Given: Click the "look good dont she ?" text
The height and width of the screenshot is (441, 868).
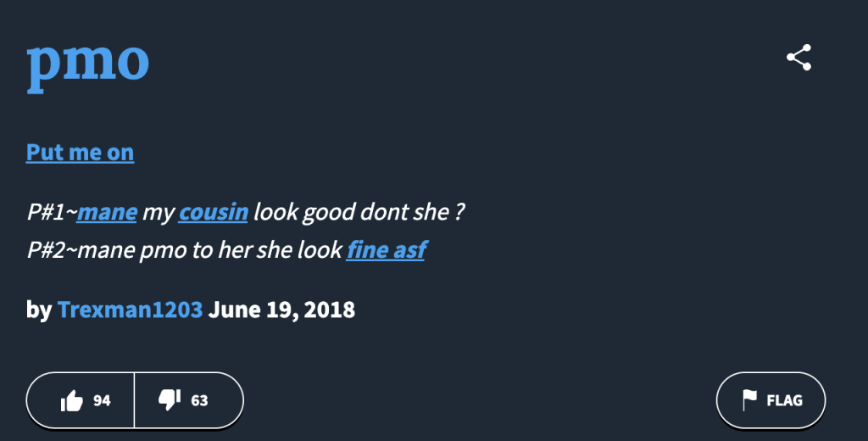Looking at the screenshot, I should [359, 212].
